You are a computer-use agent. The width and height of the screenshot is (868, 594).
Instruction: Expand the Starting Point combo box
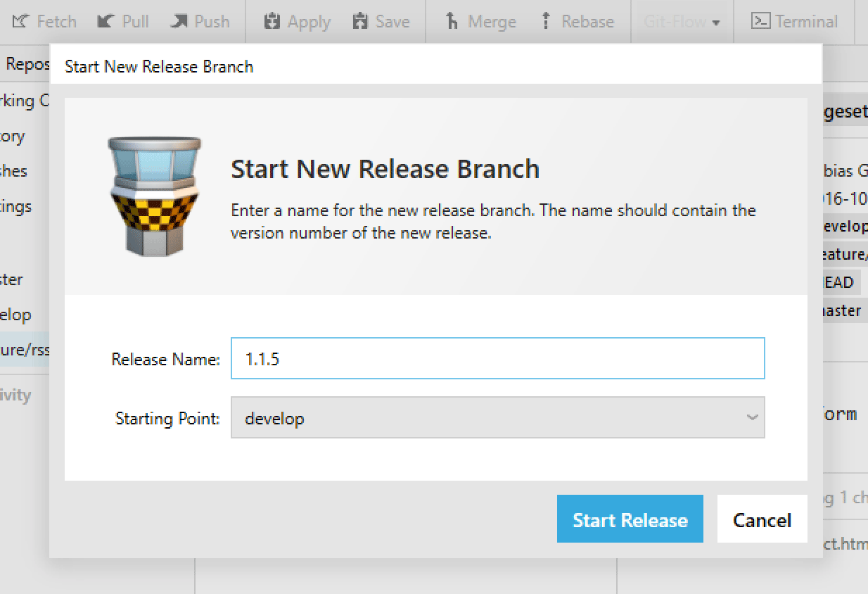coord(497,418)
